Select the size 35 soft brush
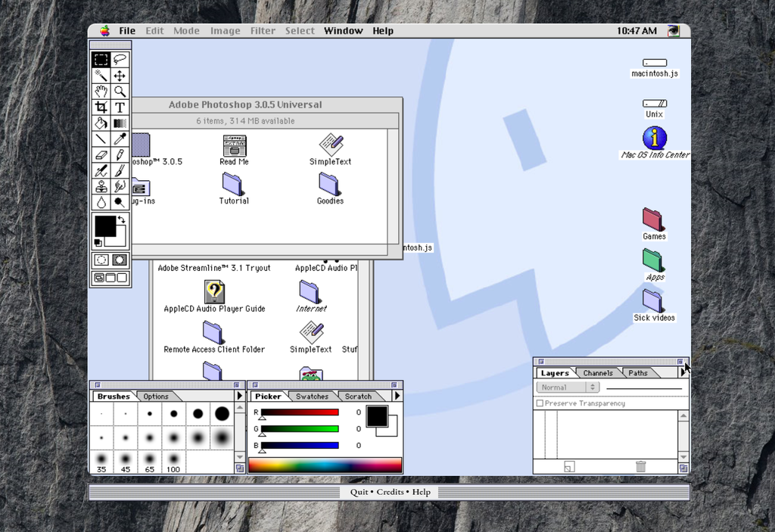 click(101, 462)
